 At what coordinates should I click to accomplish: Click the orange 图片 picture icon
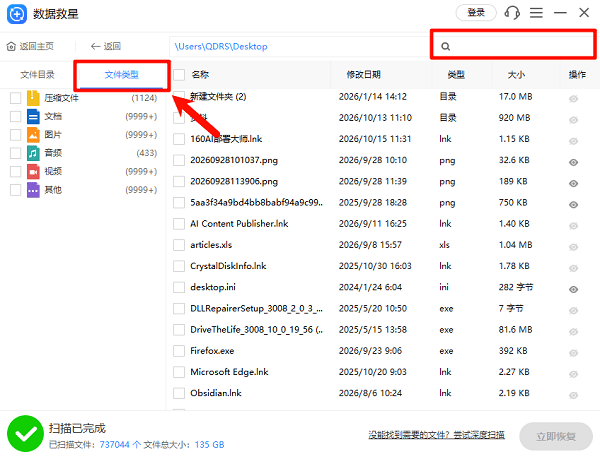coord(33,135)
